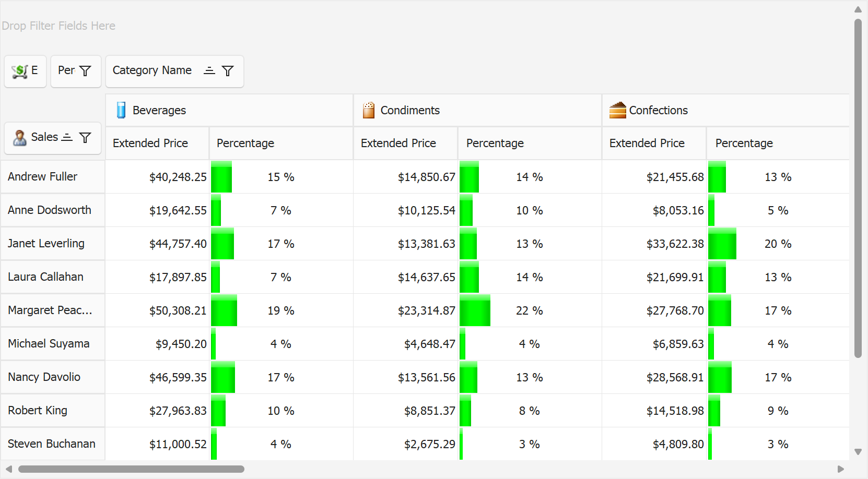Image resolution: width=868 pixels, height=479 pixels.
Task: Click the Beverages glass icon
Action: coord(121,110)
